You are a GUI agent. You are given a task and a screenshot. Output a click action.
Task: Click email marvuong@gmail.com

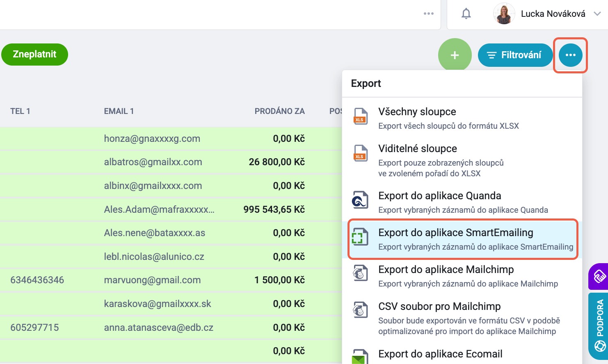pos(152,280)
